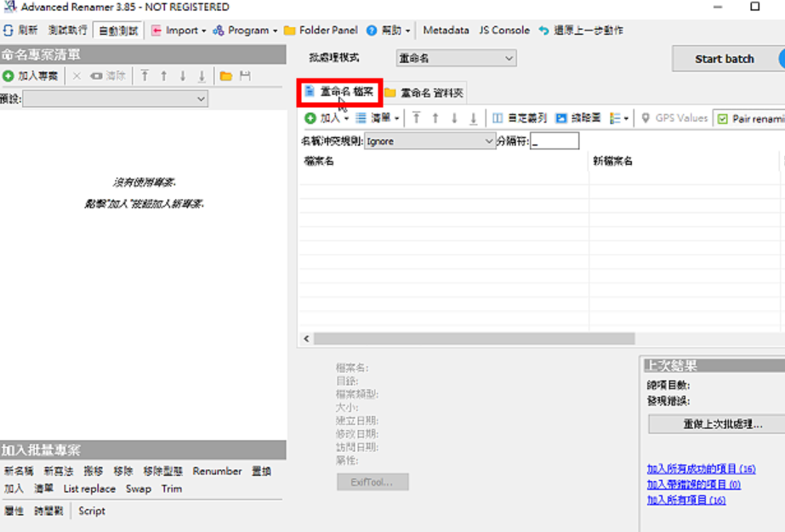Click the Metadata toolbar item

coord(446,31)
